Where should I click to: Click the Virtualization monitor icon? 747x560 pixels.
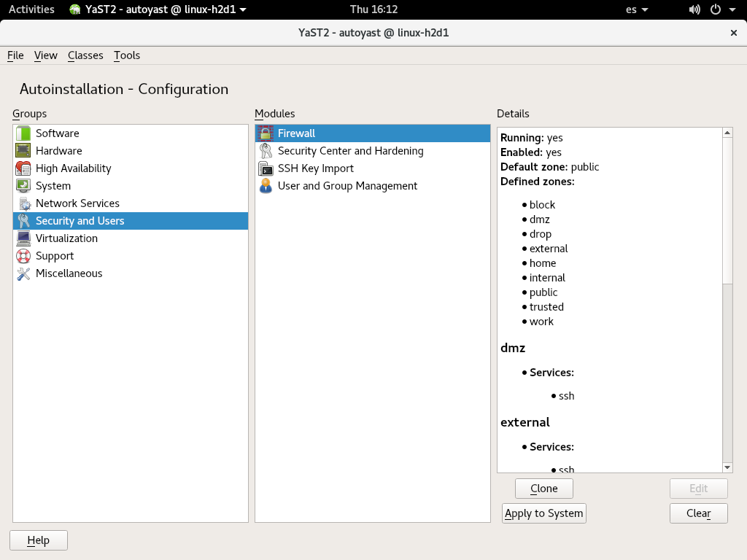[x=23, y=238]
